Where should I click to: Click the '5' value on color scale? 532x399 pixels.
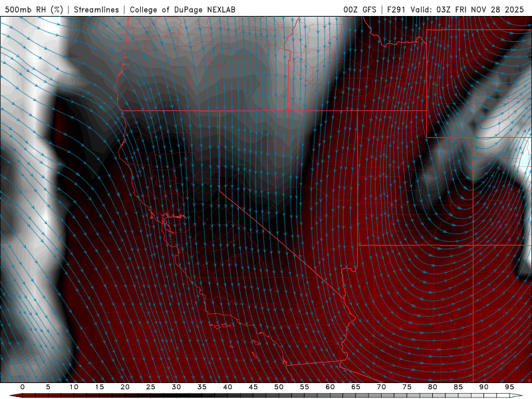point(48,387)
